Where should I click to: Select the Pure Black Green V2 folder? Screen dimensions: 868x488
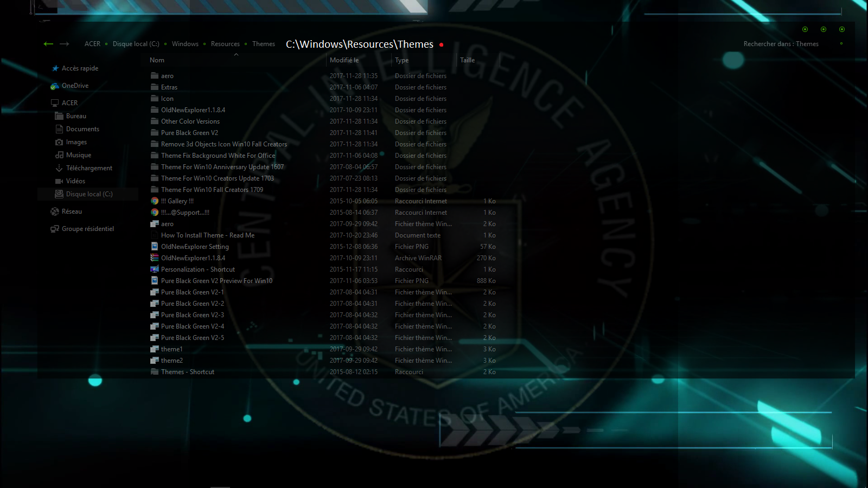click(x=189, y=133)
